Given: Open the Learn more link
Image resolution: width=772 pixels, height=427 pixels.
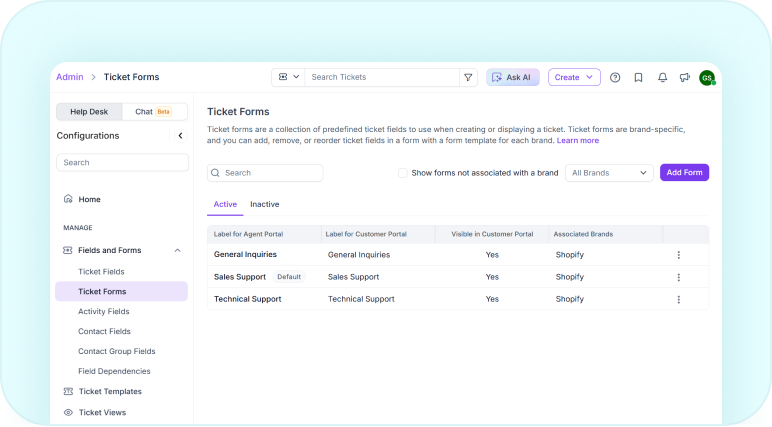Looking at the screenshot, I should point(578,140).
